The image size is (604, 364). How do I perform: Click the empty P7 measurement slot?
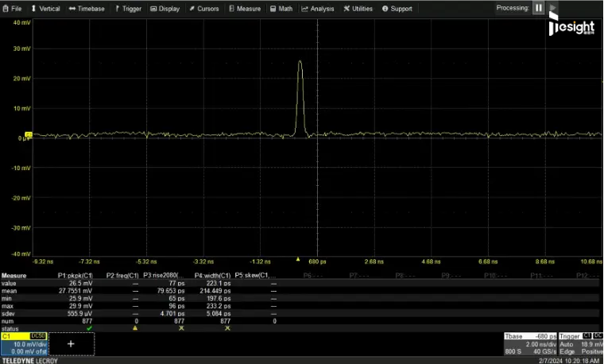pyautogui.click(x=359, y=276)
